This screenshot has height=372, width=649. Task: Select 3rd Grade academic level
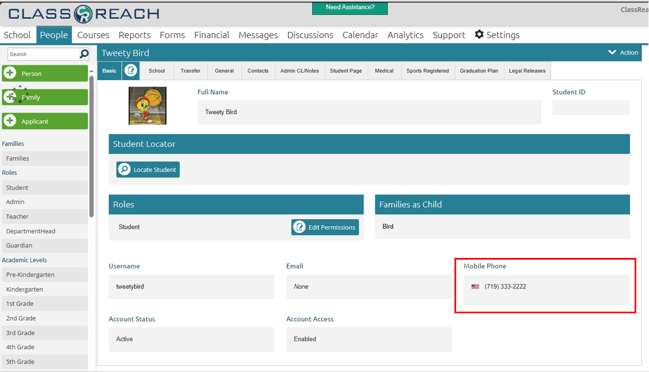click(45, 333)
